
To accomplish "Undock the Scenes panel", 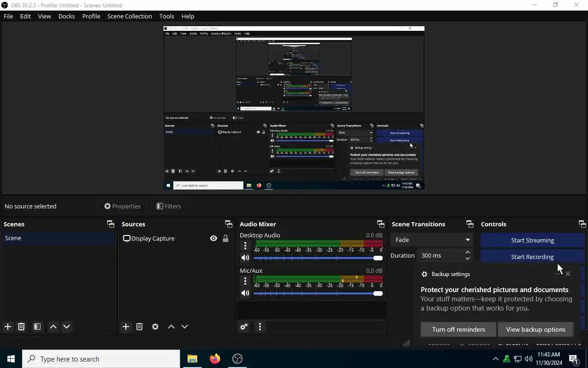I will [x=111, y=224].
